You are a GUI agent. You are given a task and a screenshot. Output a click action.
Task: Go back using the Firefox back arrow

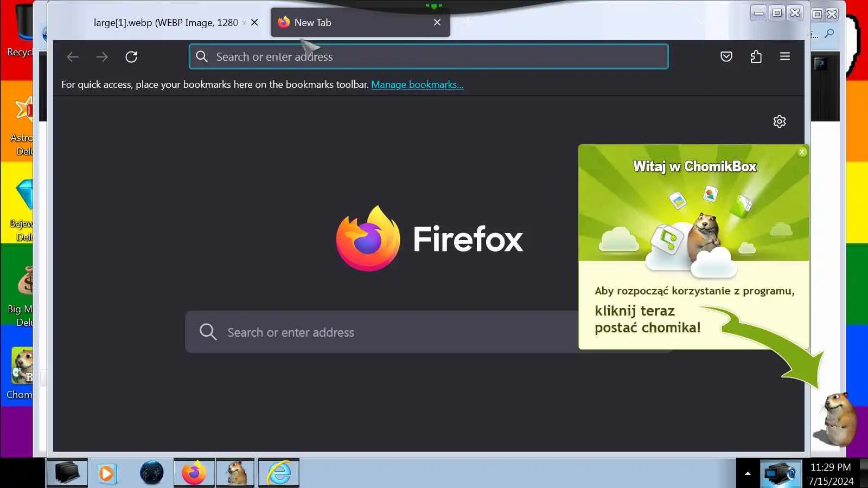[73, 57]
